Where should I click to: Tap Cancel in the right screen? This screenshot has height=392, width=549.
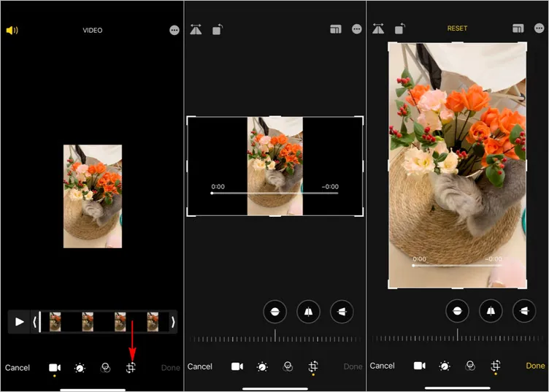[382, 366]
